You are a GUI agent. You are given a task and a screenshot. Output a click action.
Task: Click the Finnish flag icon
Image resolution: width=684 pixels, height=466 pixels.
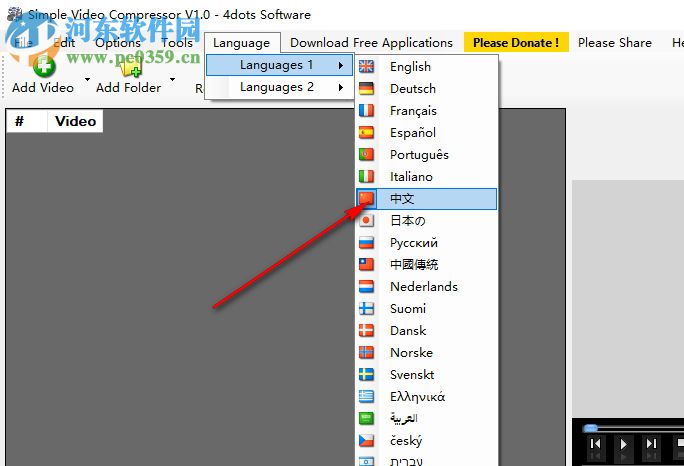[366, 308]
